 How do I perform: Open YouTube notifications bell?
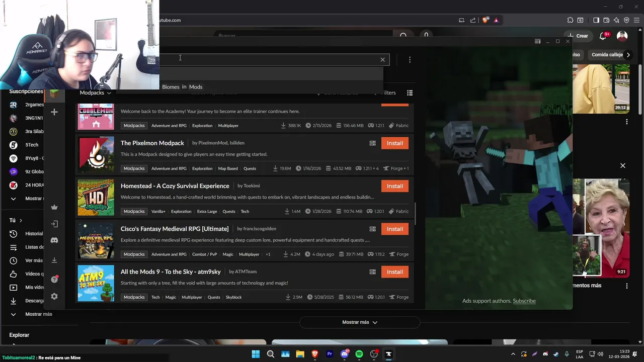point(603,36)
